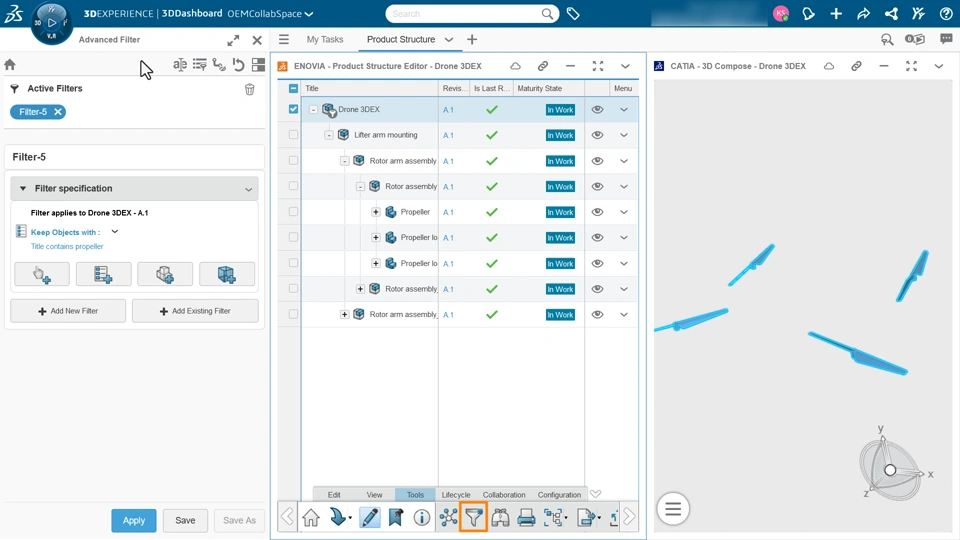
Task: Click Add Existing Filter button
Action: (x=195, y=311)
